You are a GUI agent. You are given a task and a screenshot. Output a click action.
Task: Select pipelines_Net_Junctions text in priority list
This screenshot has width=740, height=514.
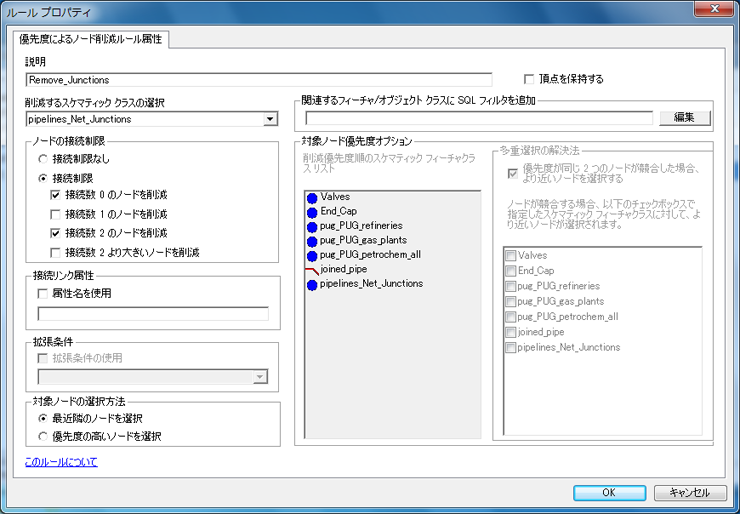pyautogui.click(x=371, y=283)
